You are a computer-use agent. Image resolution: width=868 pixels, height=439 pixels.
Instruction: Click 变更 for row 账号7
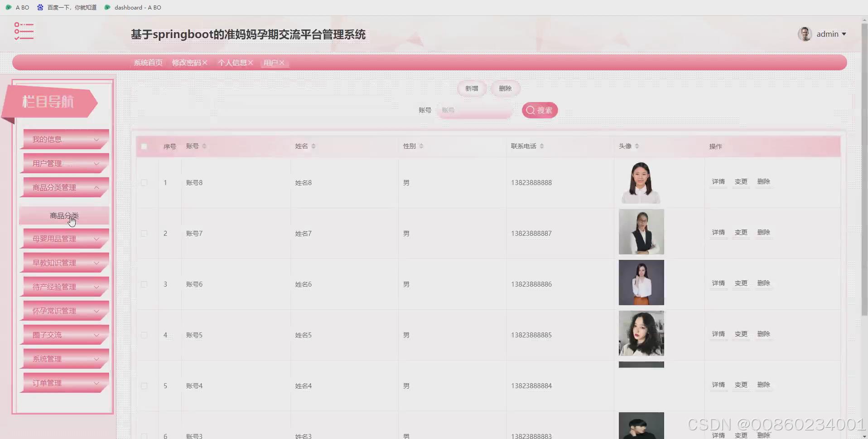point(741,233)
